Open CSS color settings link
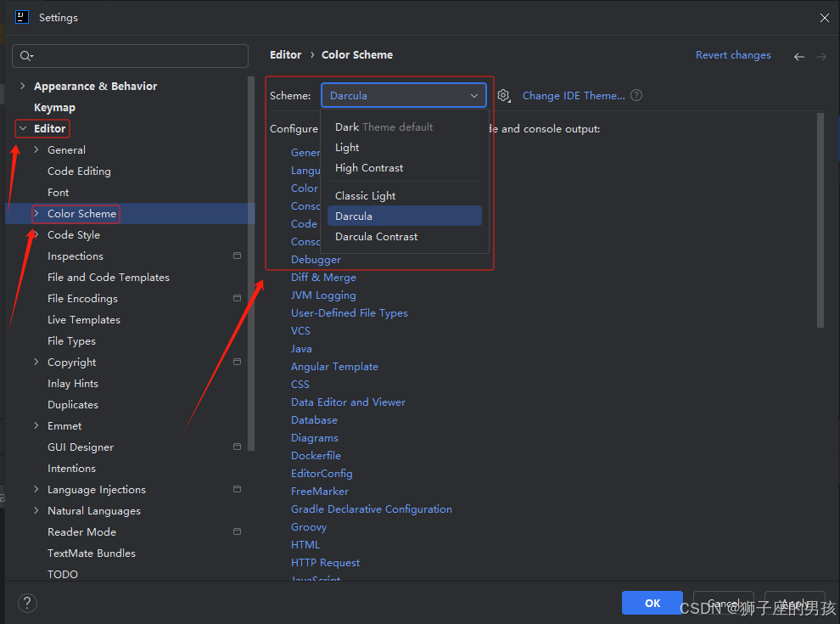840x624 pixels. (300, 385)
